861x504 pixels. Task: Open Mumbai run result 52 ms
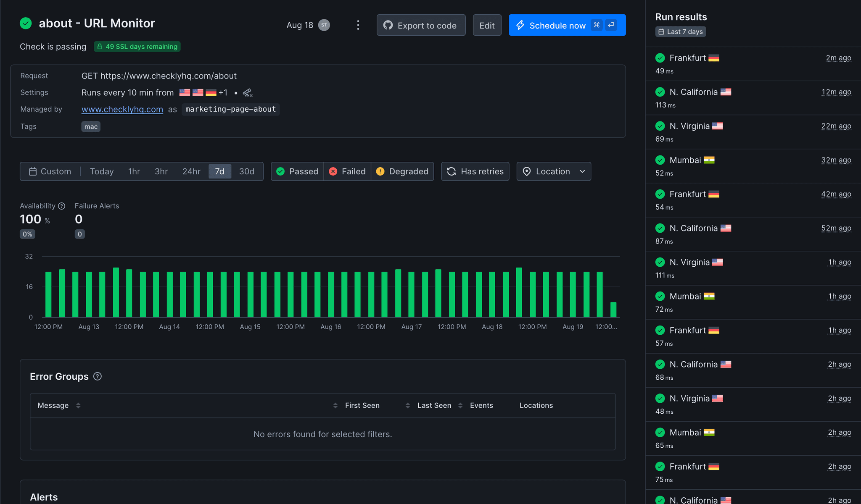[x=753, y=166]
